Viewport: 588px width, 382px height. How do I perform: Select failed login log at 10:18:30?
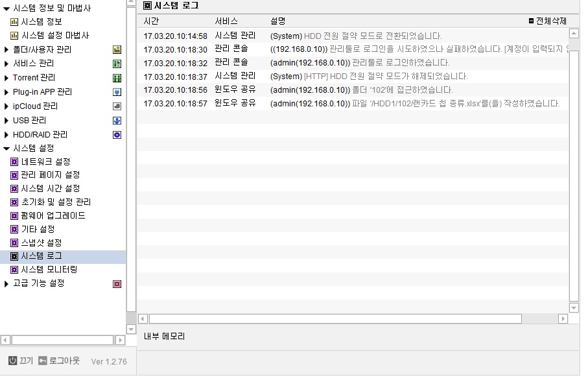point(353,49)
